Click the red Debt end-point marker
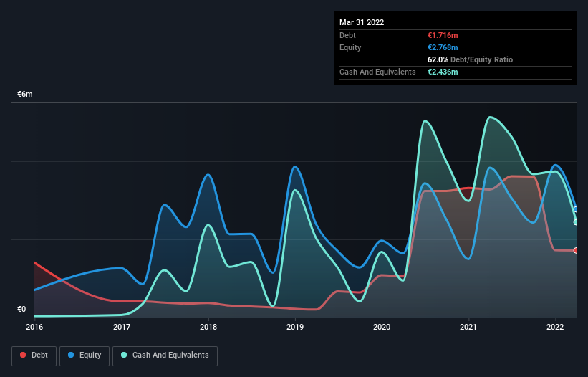588x377 pixels. click(576, 251)
